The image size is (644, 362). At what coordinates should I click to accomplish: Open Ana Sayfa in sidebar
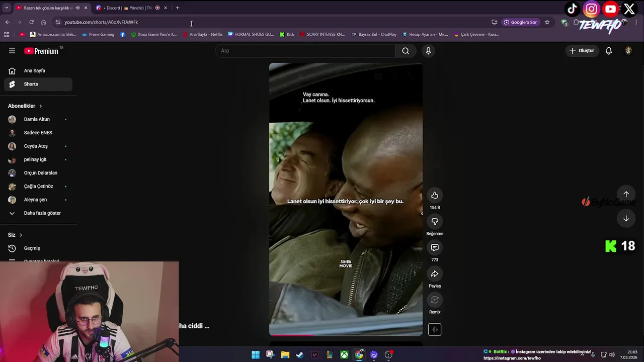coord(38,71)
